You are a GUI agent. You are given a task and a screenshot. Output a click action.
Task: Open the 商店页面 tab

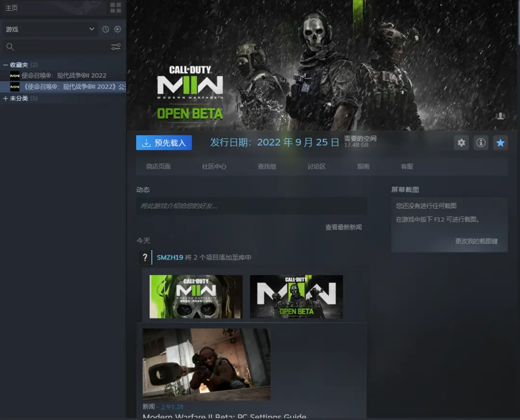(158, 166)
